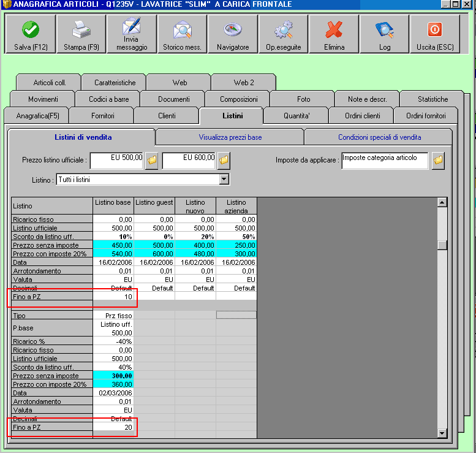Switch to the Web tab

click(x=179, y=82)
